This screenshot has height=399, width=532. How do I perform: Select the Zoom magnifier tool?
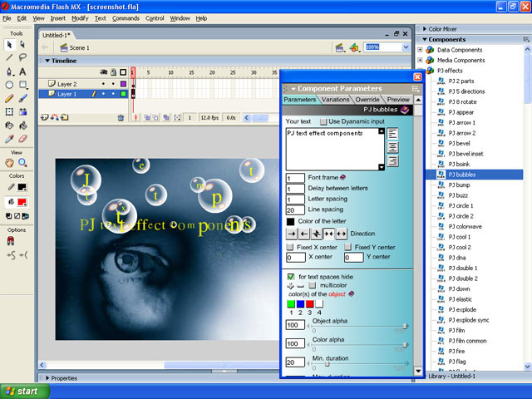point(22,163)
